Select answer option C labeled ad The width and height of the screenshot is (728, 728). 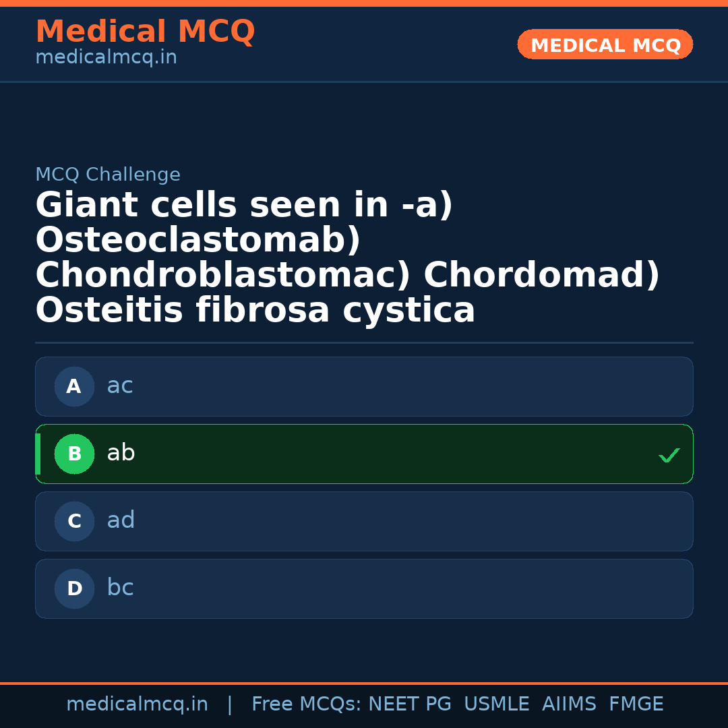pos(364,521)
